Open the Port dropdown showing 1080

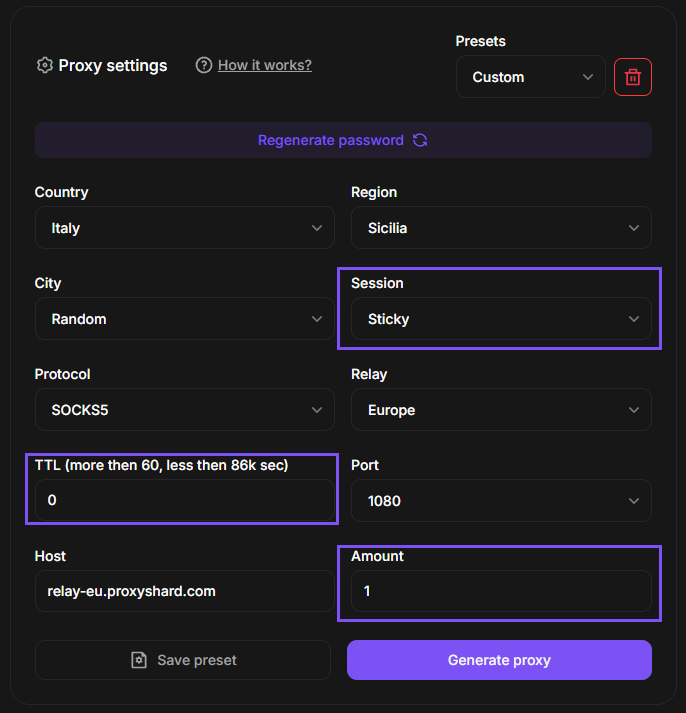(501, 501)
